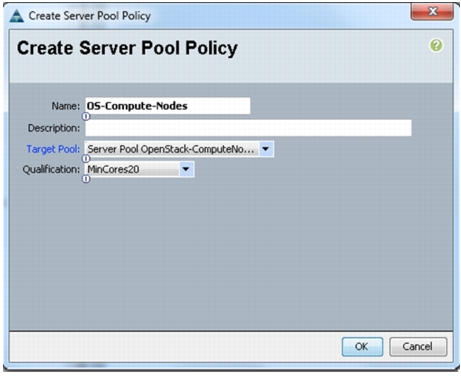Confirm with the OK button
461x386 pixels.
[x=362, y=347]
